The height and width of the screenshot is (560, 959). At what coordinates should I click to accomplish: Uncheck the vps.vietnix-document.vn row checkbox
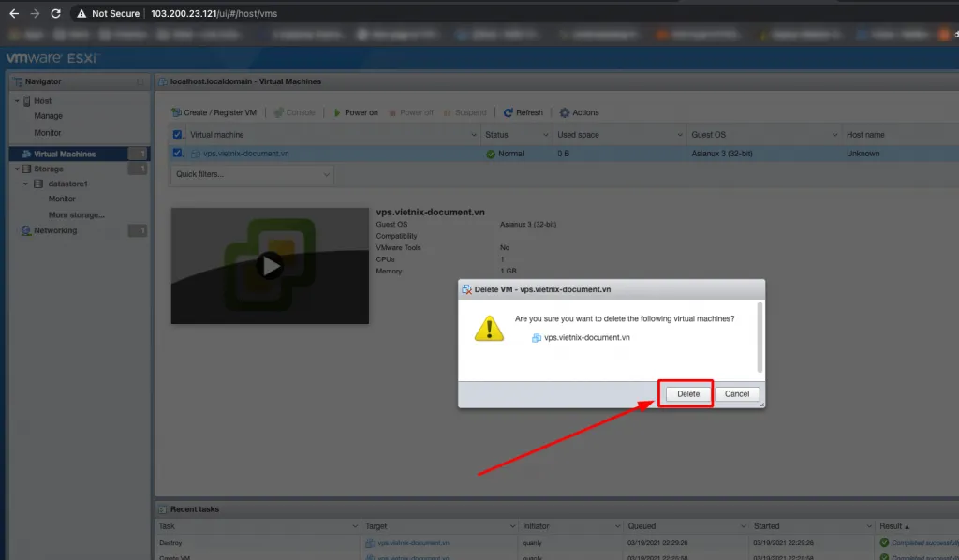177,153
